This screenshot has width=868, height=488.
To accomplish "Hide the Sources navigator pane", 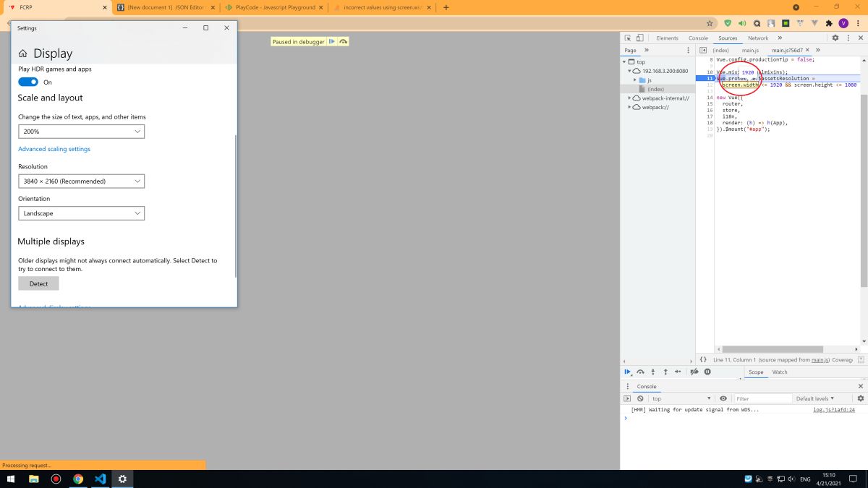I will point(703,50).
